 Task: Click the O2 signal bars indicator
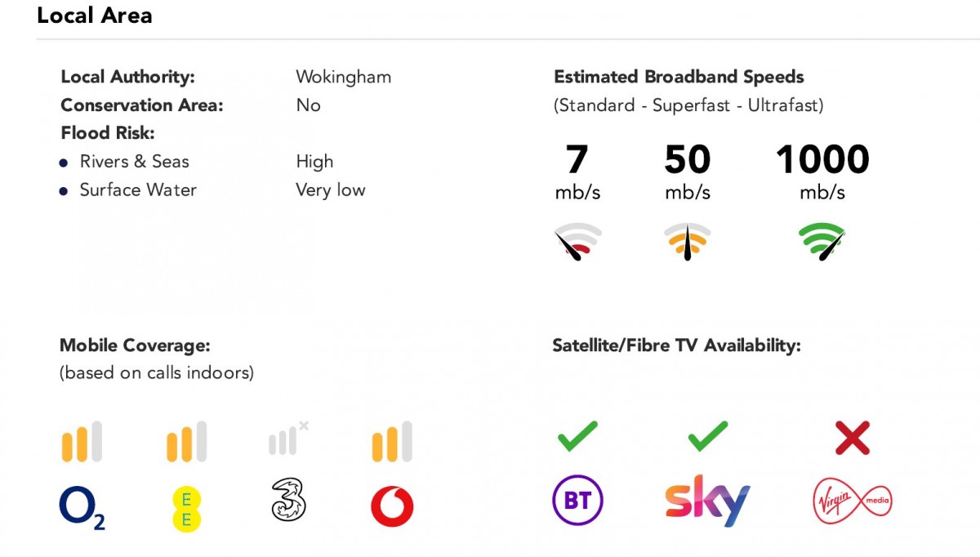point(82,442)
